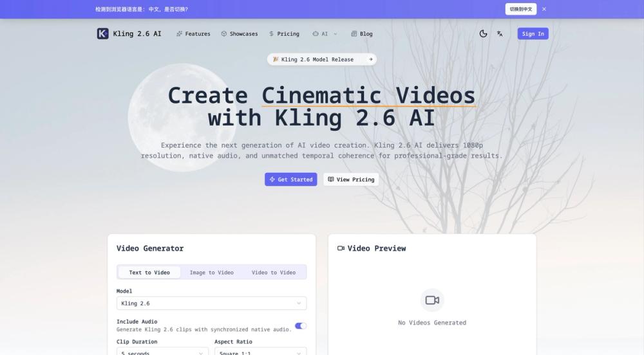
Task: Click the lightning icon in Get Started
Action: point(272,179)
